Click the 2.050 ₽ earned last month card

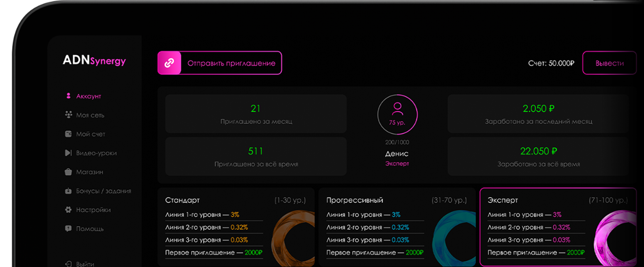click(538, 114)
